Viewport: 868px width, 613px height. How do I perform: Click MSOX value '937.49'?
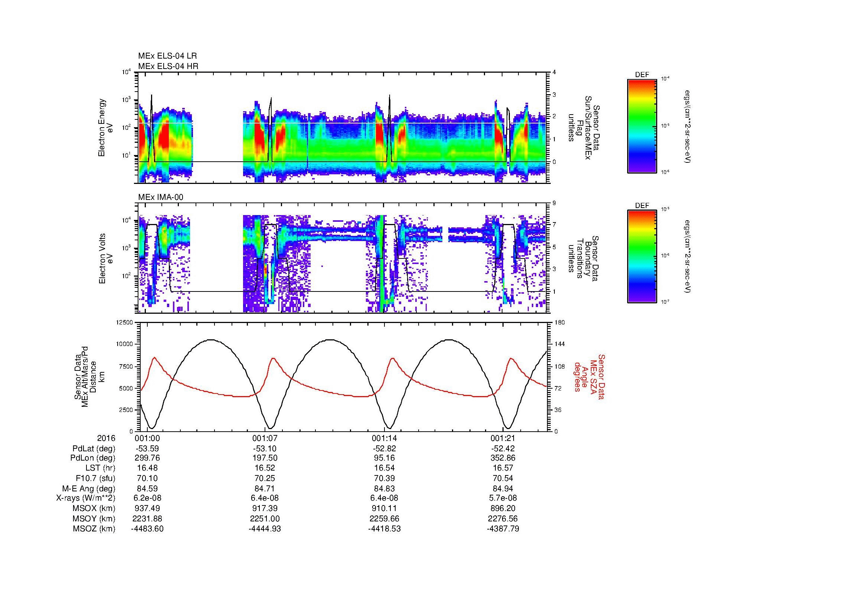(x=147, y=508)
